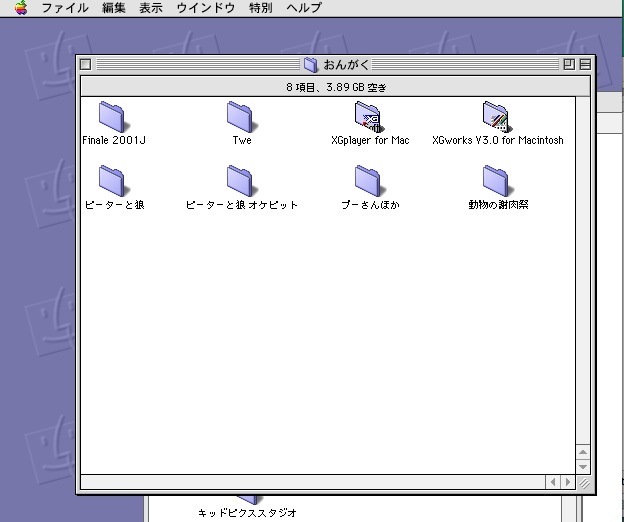Click the プーさんほか label text
This screenshot has width=624, height=522.
[370, 205]
